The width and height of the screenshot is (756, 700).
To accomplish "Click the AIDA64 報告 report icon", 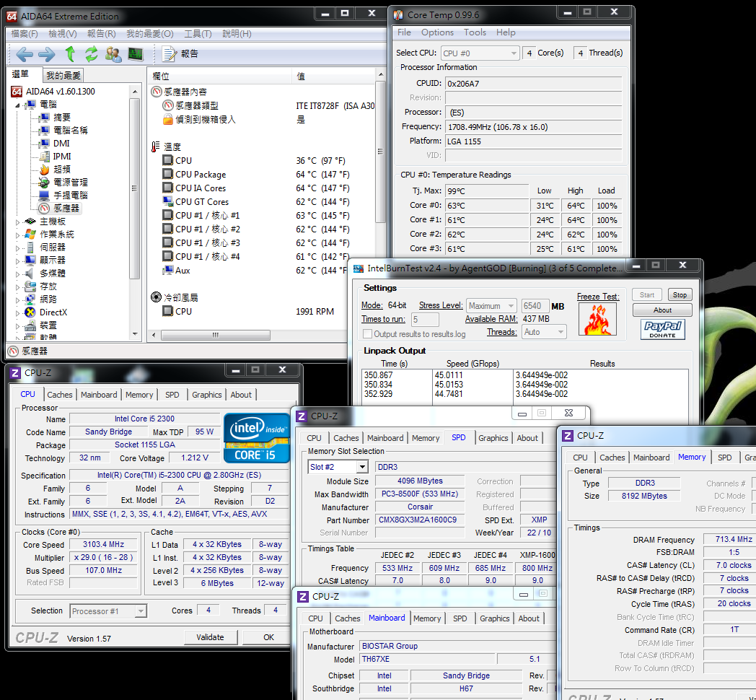I will click(169, 54).
